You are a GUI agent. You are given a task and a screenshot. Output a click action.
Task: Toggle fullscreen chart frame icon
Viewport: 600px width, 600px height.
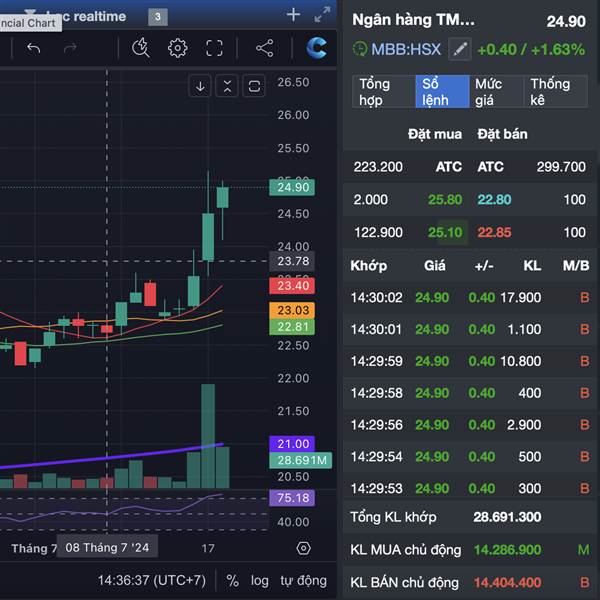pyautogui.click(x=214, y=48)
